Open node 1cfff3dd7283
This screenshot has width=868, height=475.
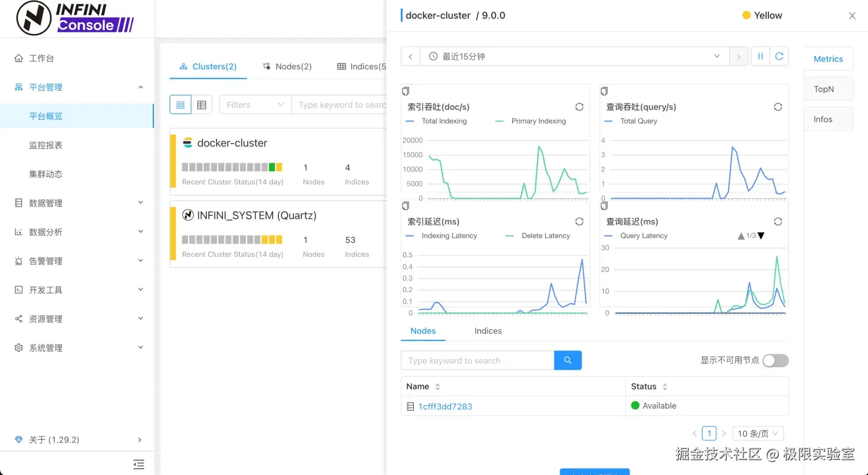tap(445, 407)
